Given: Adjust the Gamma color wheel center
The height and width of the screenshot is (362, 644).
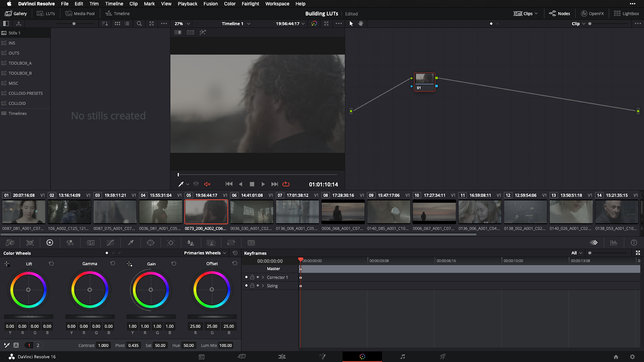Looking at the screenshot, I should pyautogui.click(x=90, y=290).
